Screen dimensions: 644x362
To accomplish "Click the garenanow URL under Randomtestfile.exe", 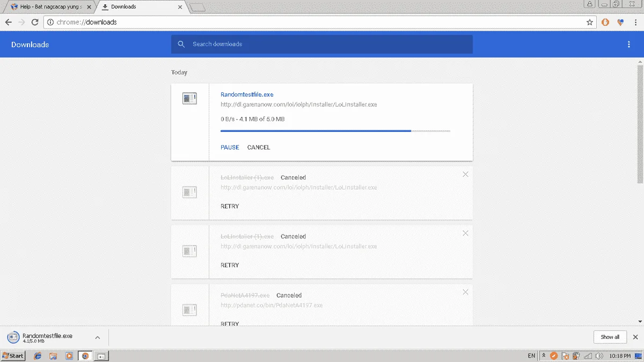I will tap(298, 104).
